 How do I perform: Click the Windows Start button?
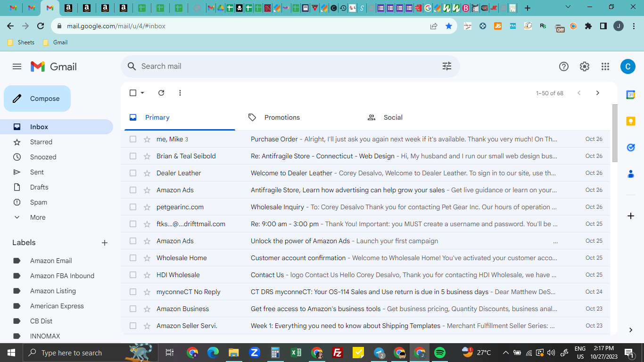pos(11,353)
